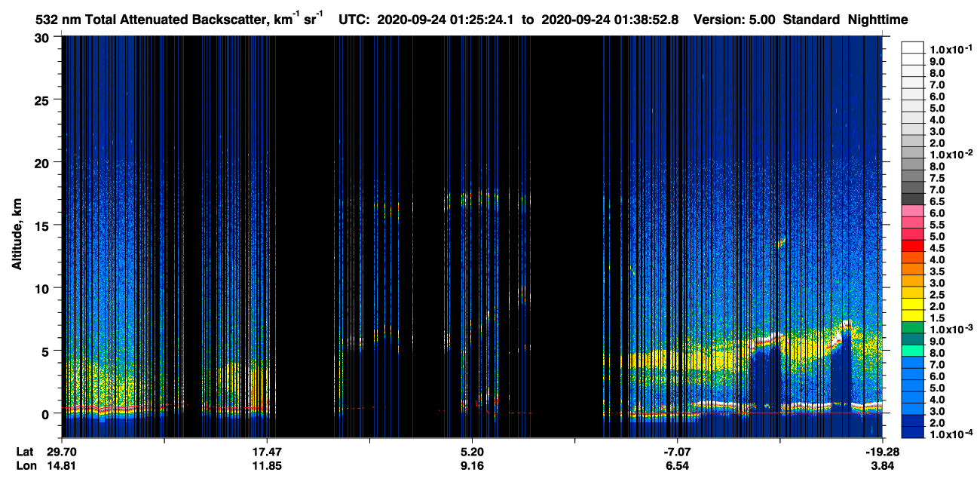Click the colorbar label '1.5'

click(x=937, y=317)
